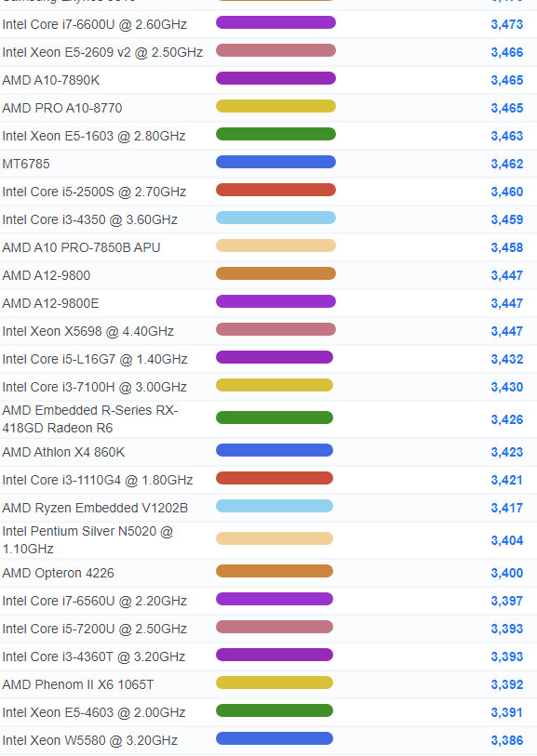Click the 3,386 score value
537x756 pixels.
pyautogui.click(x=507, y=741)
